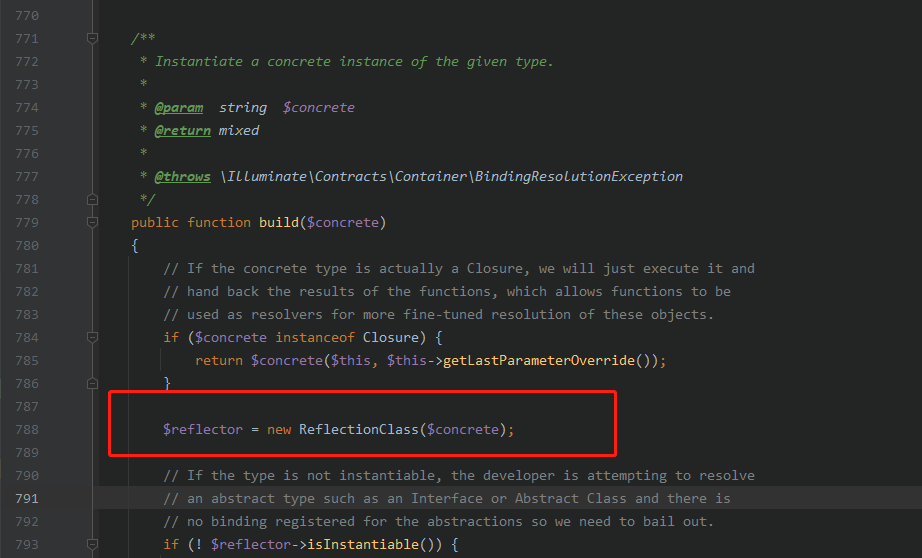
Task: Click the public keyword on line 779
Action: pyautogui.click(x=155, y=223)
